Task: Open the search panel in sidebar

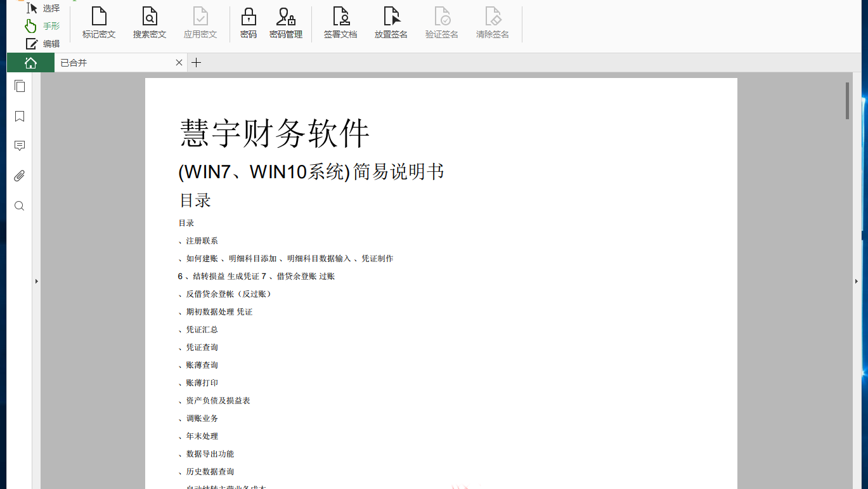Action: (20, 205)
